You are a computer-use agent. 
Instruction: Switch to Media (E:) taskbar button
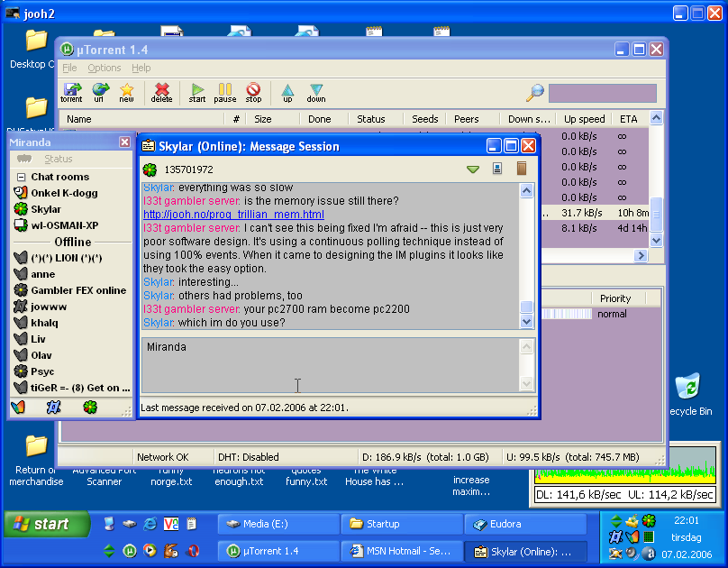[x=278, y=525]
